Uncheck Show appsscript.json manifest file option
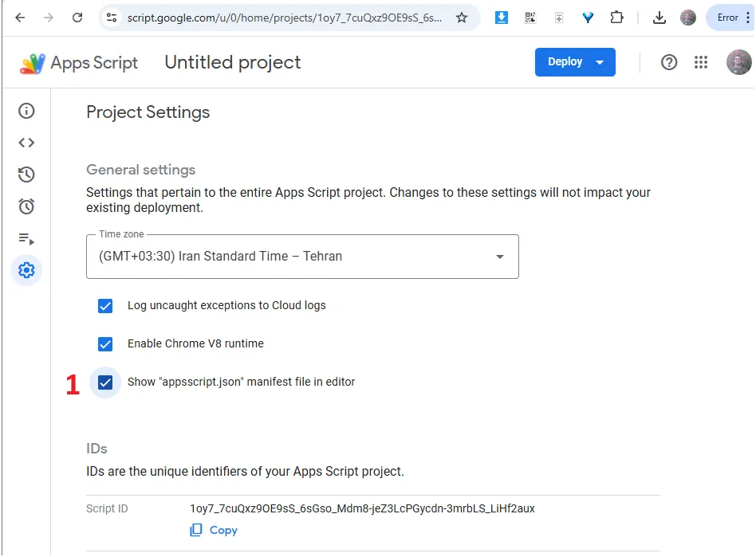This screenshot has height=557, width=756. pyautogui.click(x=105, y=382)
